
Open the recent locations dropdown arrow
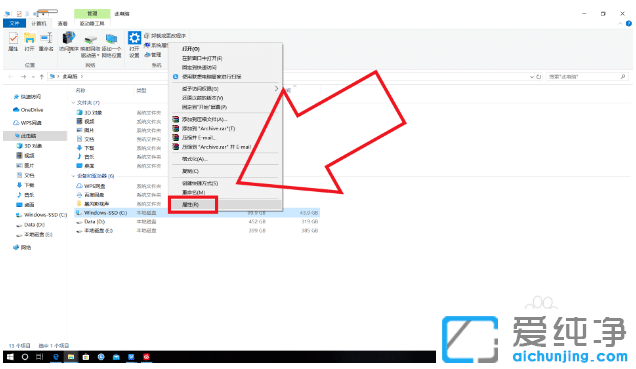pos(33,77)
